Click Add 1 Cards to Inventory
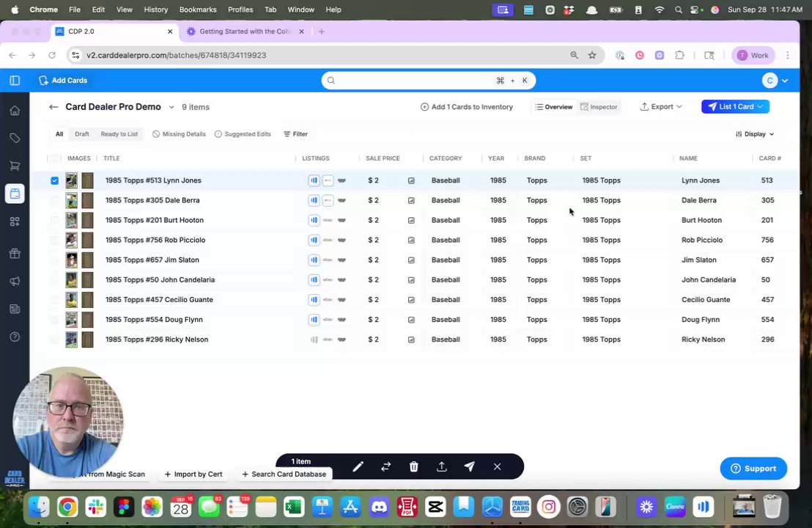The height and width of the screenshot is (528, 812). click(467, 107)
